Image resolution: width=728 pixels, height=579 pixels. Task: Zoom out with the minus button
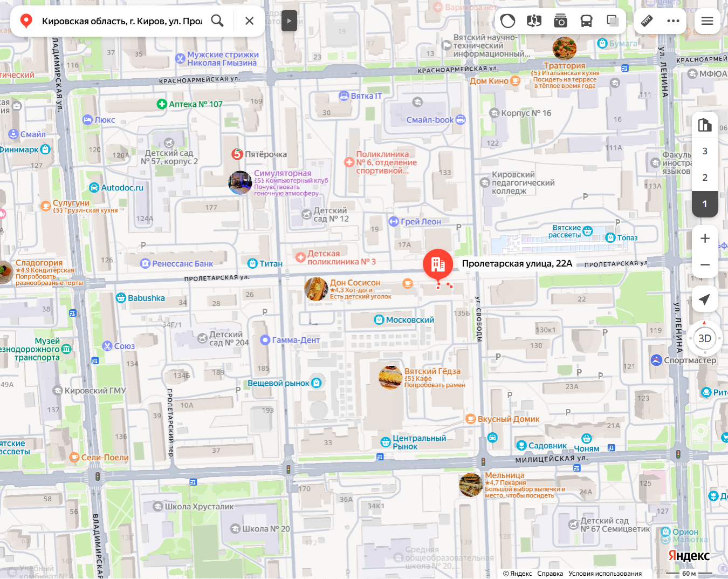[x=705, y=265]
